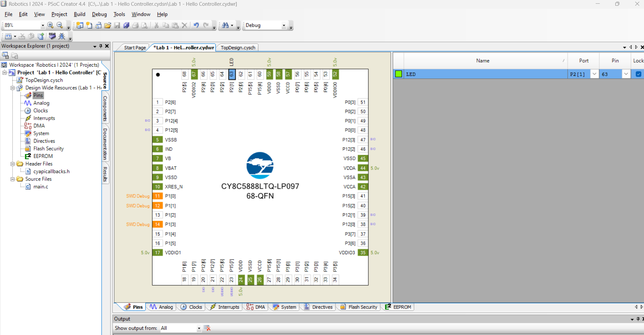The width and height of the screenshot is (644, 335).
Task: Click the Generate Application toolbar icon
Action: [x=31, y=36]
